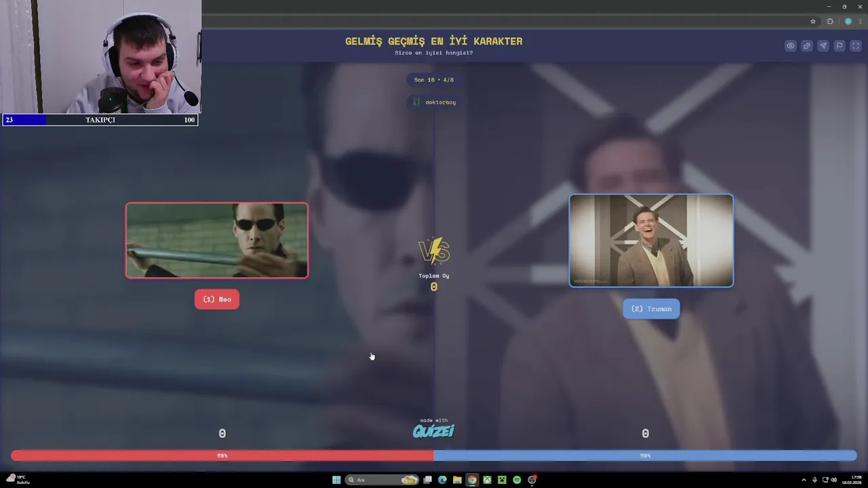
Task: Click the shuffle dice icon in quiz header
Action: [x=807, y=46]
